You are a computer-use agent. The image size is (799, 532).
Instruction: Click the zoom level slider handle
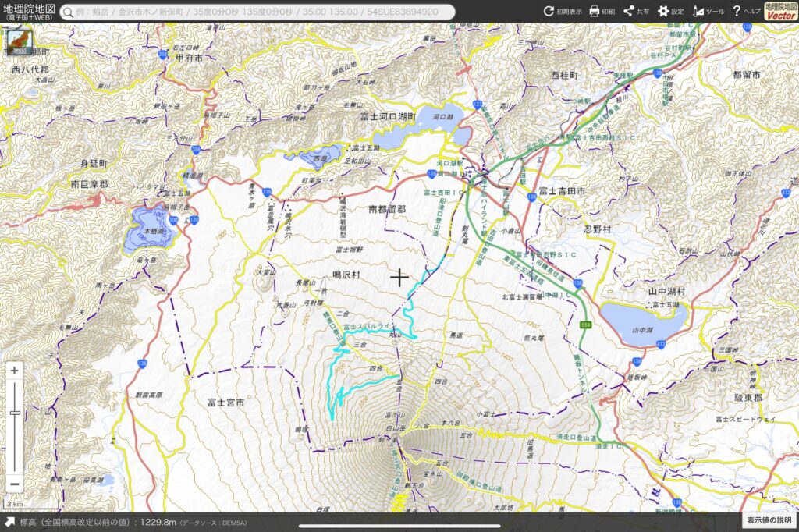click(15, 412)
